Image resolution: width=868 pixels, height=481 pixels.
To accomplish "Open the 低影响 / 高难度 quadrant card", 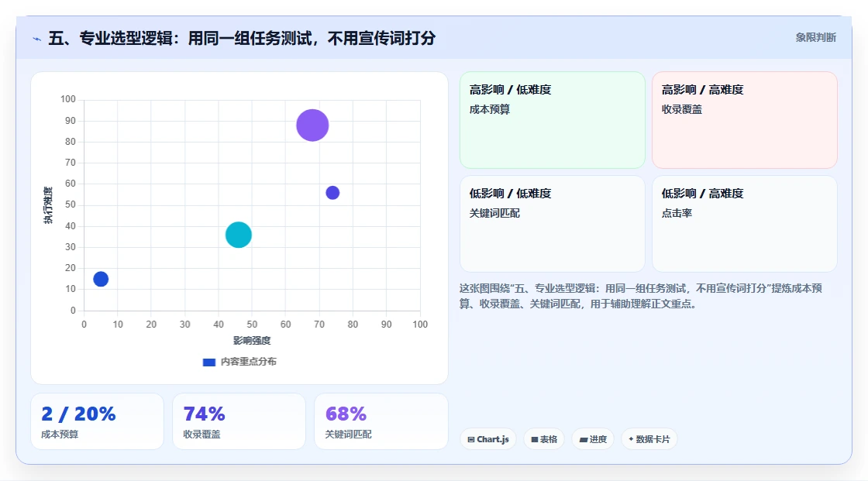I will pos(745,224).
